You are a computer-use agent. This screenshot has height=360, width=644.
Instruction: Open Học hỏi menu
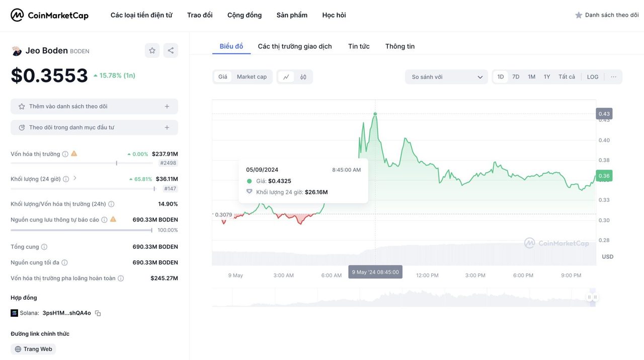[334, 15]
